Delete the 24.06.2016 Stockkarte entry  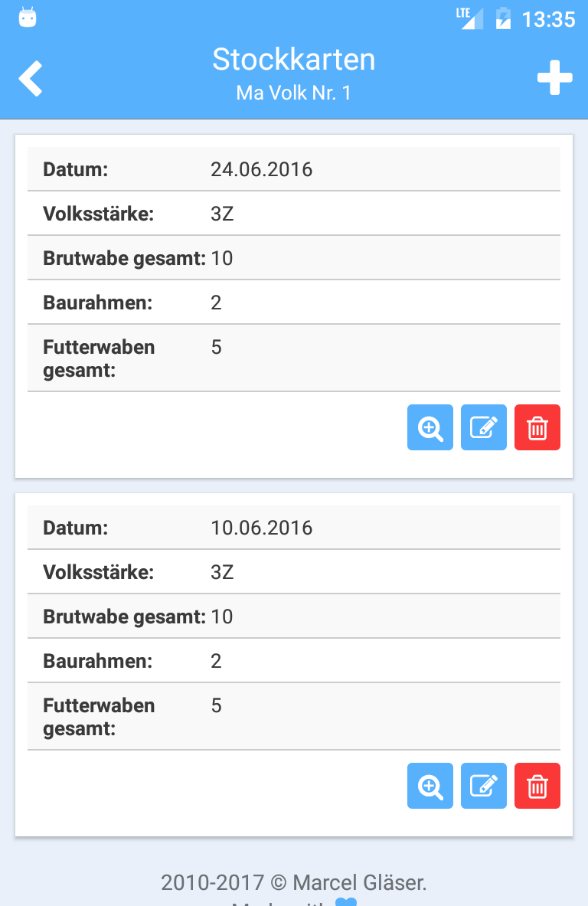[537, 427]
